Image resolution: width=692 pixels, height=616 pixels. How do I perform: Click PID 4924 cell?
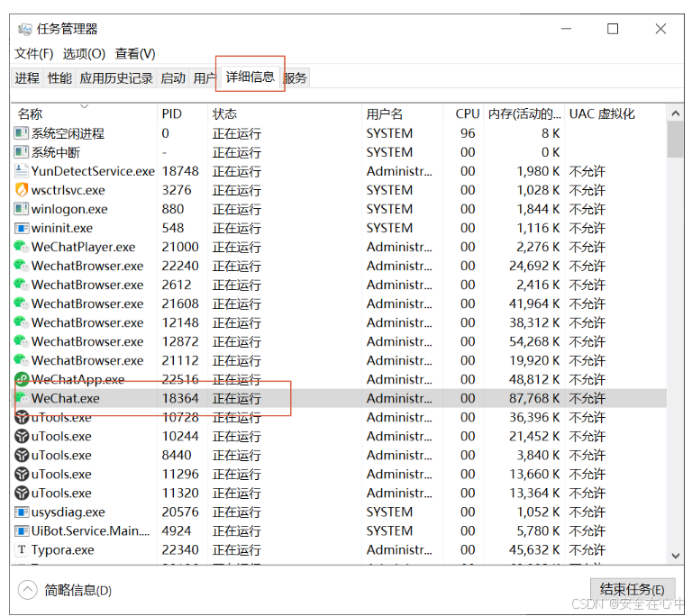[176, 530]
